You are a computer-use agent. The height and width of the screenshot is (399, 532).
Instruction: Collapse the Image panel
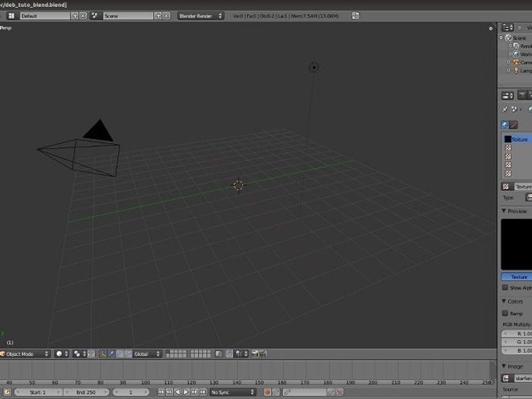click(x=504, y=366)
